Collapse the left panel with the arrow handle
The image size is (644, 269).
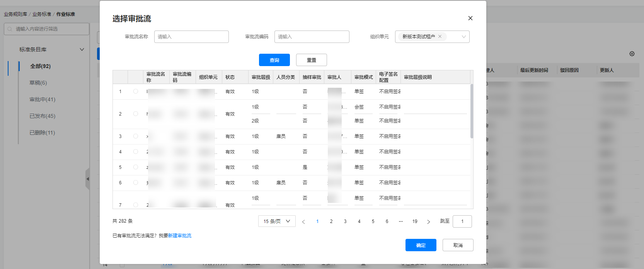pyautogui.click(x=88, y=179)
